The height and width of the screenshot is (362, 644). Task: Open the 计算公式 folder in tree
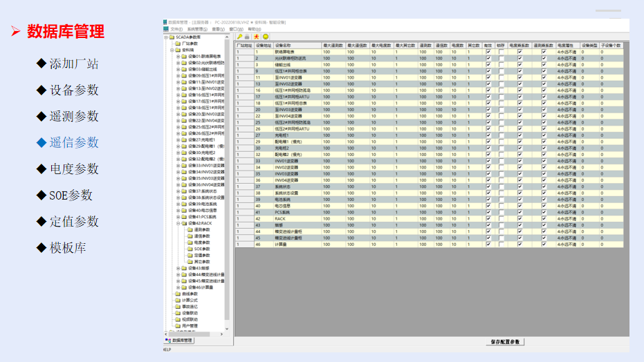(x=190, y=300)
